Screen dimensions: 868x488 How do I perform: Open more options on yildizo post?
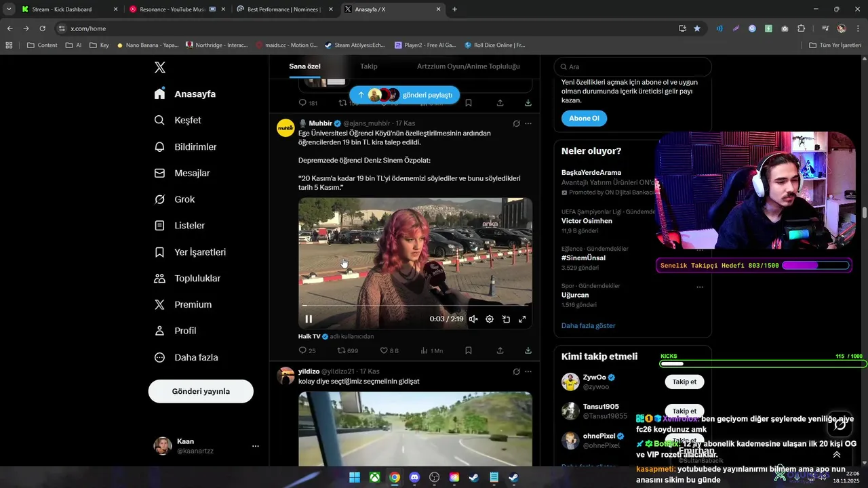(x=528, y=371)
